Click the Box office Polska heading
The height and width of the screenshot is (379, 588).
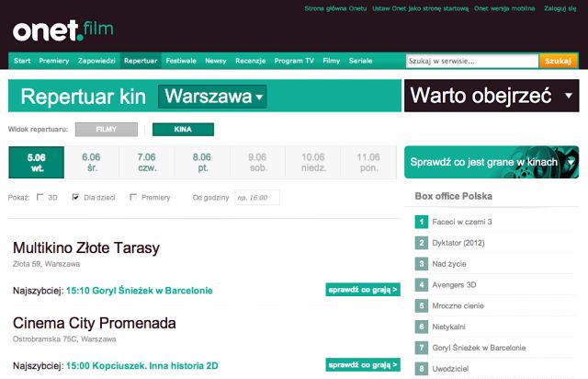tap(453, 196)
